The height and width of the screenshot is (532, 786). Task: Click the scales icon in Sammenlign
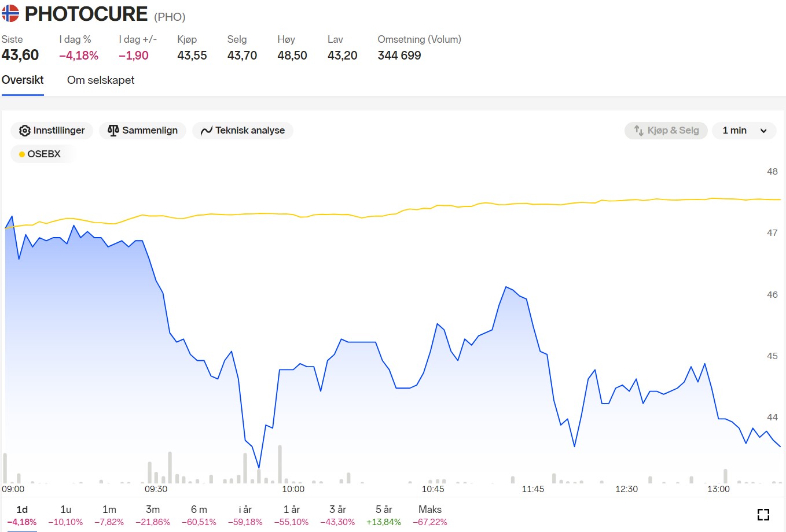(113, 131)
